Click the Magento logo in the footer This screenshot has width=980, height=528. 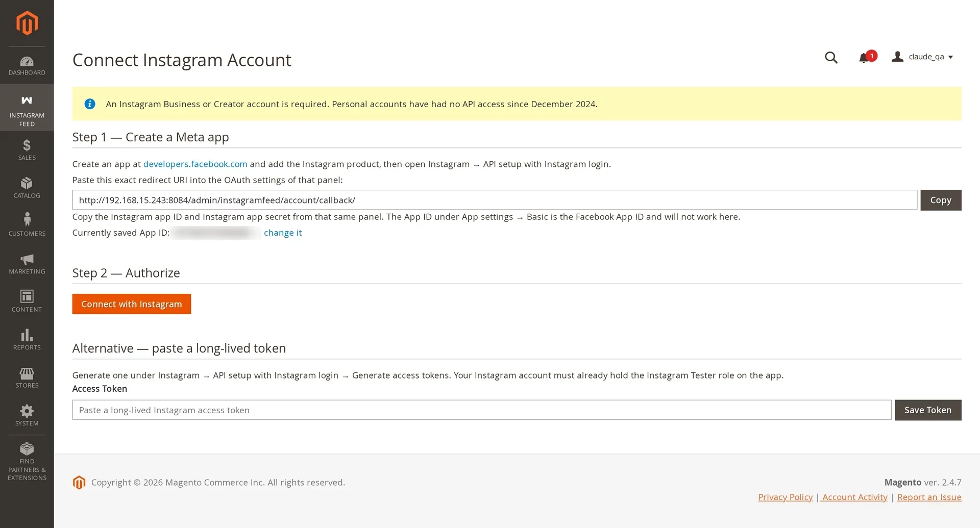tap(79, 483)
